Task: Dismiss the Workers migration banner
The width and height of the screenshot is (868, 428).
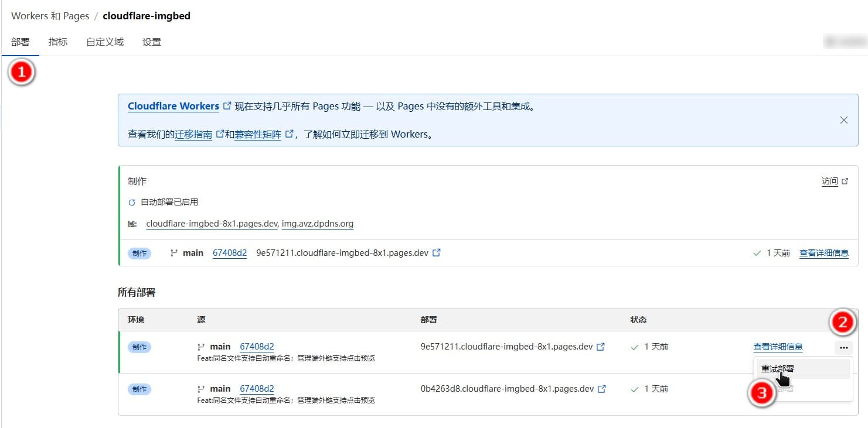Action: 844,120
